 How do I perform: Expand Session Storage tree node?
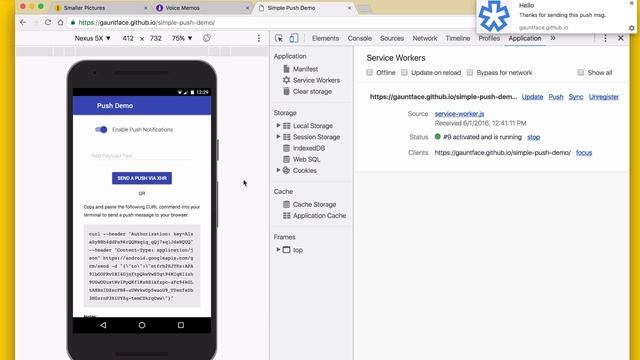pyautogui.click(x=278, y=136)
